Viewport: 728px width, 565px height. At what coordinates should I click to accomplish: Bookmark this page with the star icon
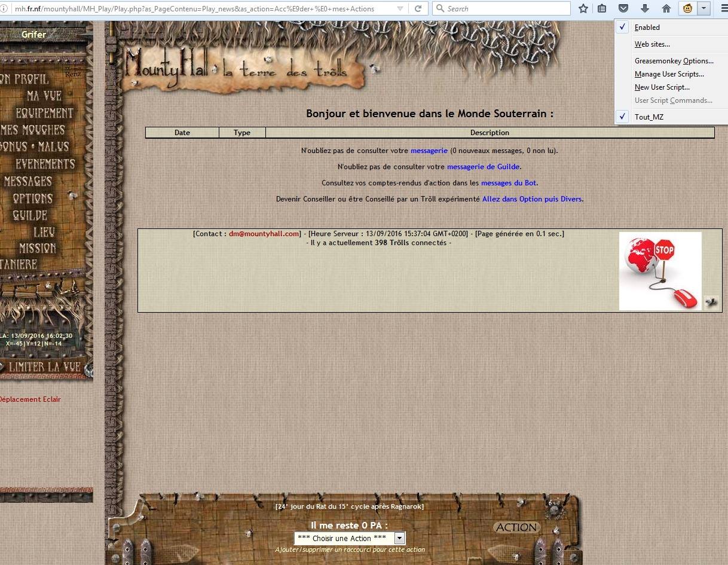583,8
